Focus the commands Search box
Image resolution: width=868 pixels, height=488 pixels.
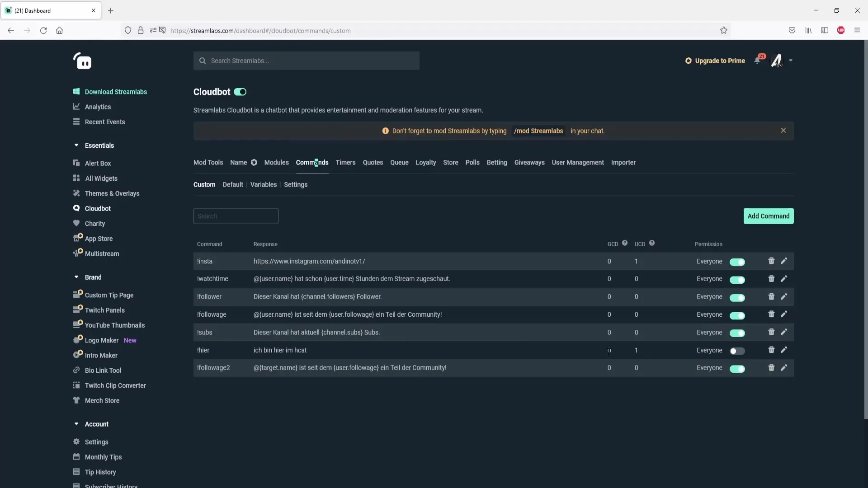(236, 216)
